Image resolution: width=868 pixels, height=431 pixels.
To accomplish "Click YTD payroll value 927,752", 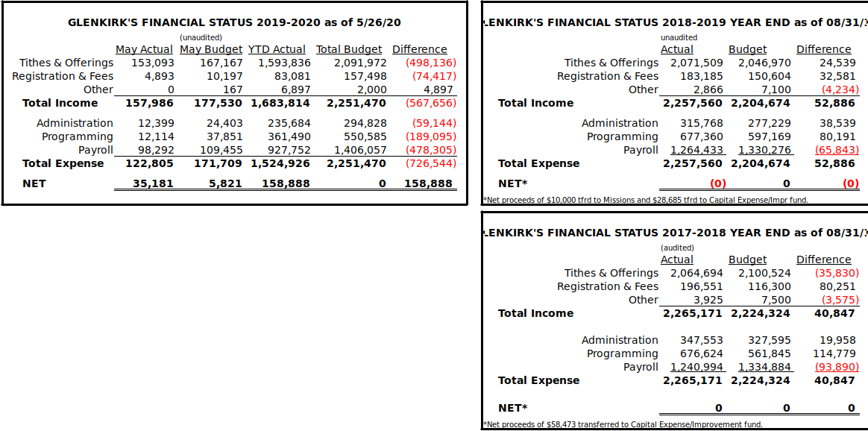I will pos(289,150).
